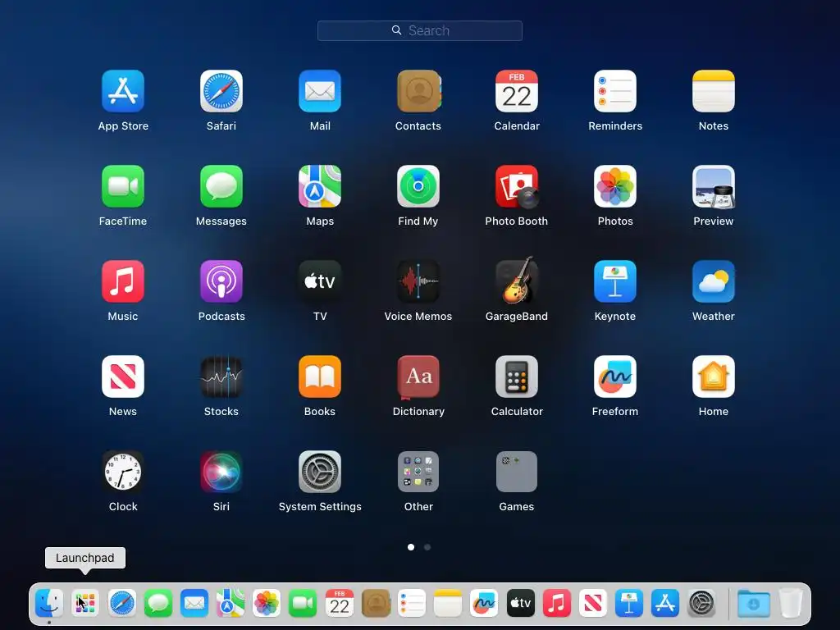Open App Store from the Launchpad grid
This screenshot has height=630, width=840.
[123, 91]
